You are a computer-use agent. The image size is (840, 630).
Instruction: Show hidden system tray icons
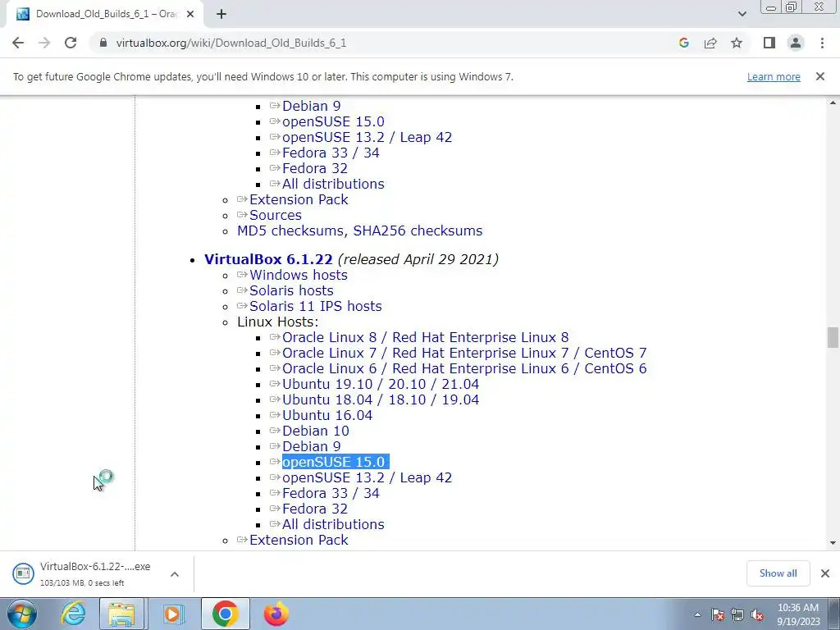[697, 615]
